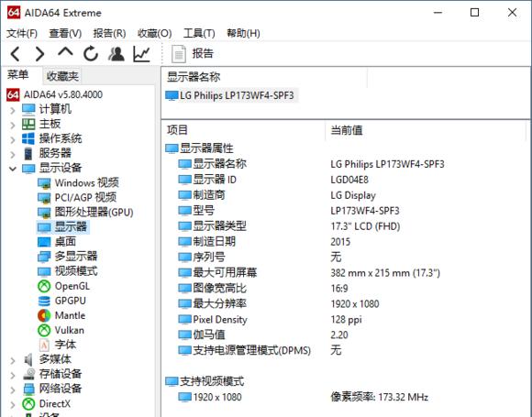Collapse the 显示设备 tree node
The image size is (532, 417).
tap(13, 169)
